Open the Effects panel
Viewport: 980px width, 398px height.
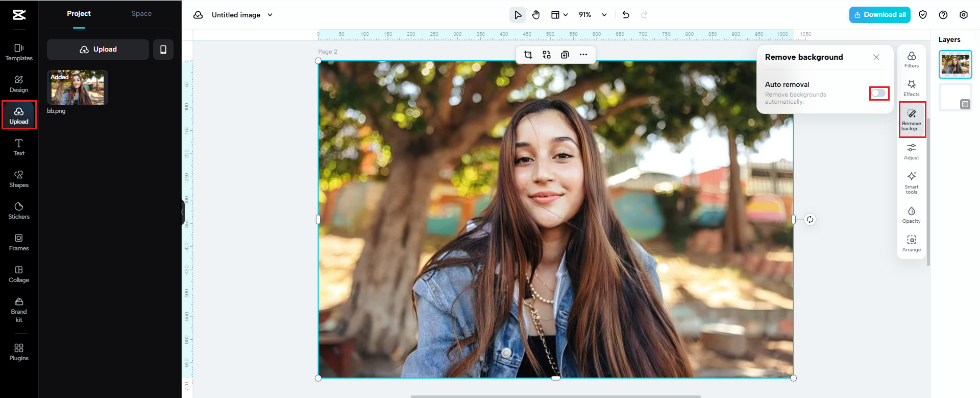click(911, 88)
